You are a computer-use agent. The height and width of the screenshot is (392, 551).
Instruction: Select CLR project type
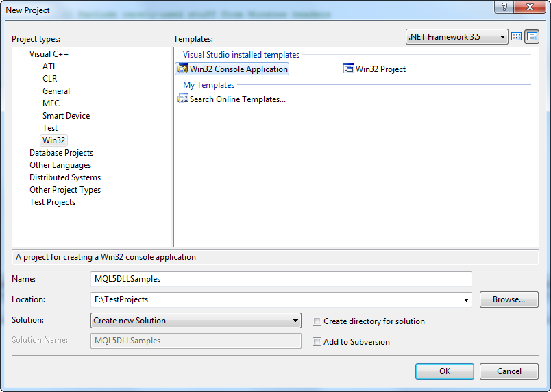pos(49,79)
